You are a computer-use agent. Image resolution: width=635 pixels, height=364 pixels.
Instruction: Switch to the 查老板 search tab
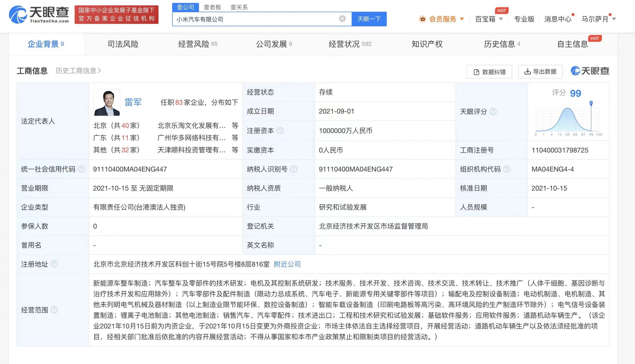(212, 7)
